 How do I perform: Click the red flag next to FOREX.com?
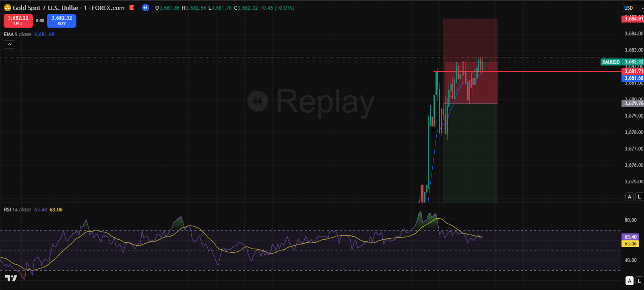coord(132,8)
